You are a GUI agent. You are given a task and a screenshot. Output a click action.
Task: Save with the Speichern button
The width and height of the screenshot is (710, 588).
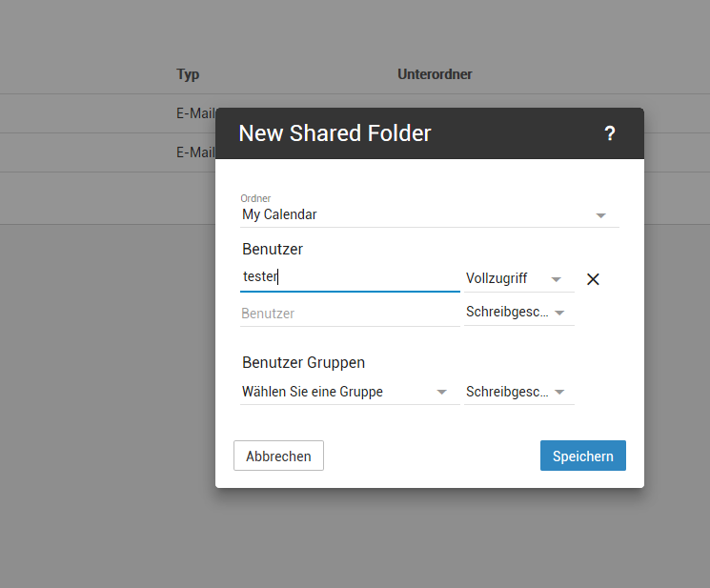tap(582, 456)
